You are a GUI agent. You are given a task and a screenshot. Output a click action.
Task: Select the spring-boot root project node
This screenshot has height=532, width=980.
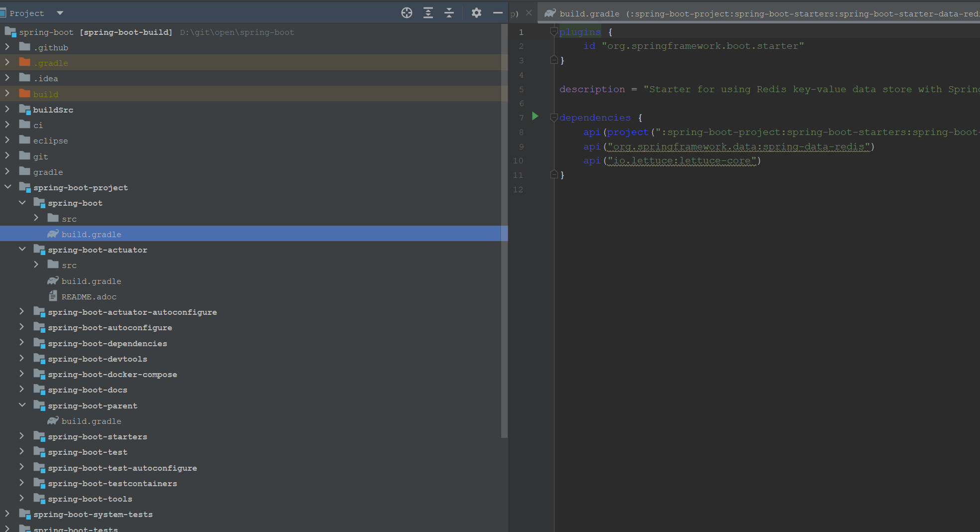click(x=149, y=32)
